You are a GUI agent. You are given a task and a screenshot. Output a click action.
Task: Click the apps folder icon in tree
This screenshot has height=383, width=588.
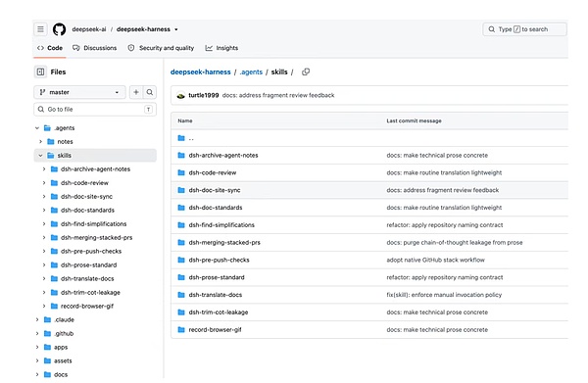tap(47, 347)
